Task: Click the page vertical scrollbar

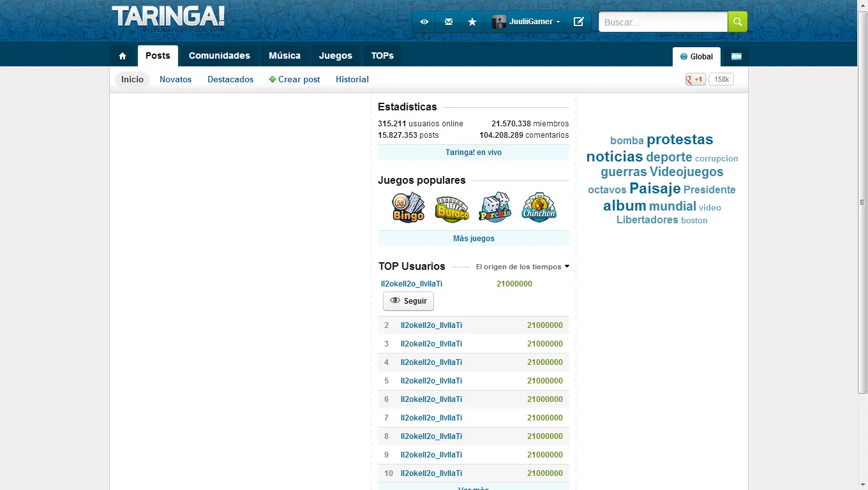Action: tap(862, 202)
